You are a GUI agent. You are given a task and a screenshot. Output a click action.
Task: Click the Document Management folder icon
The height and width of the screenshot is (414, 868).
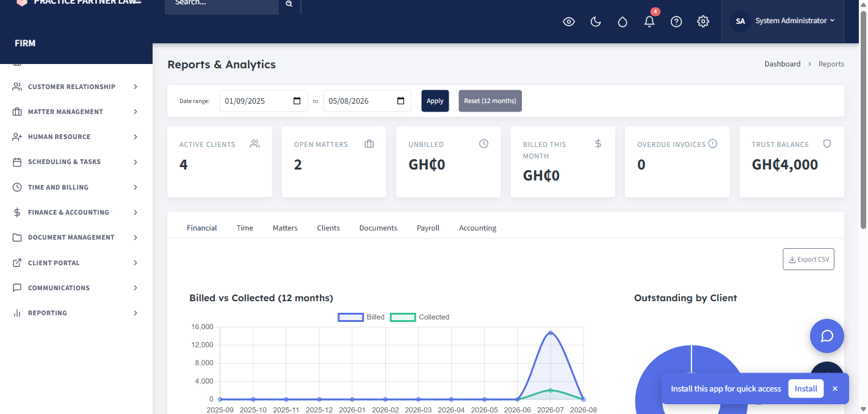tap(17, 237)
